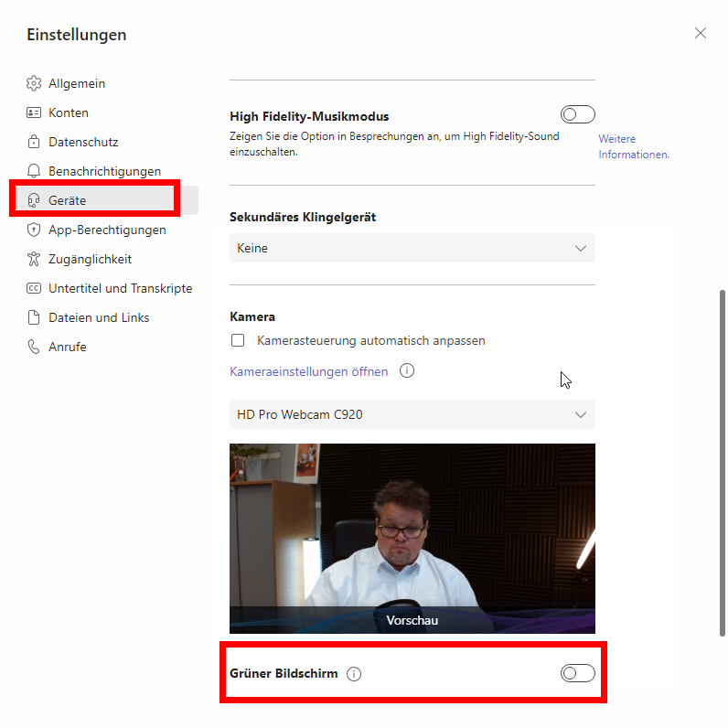Show info next to Kameraeinstellungen öffnen
Image resolution: width=728 pixels, height=728 pixels.
click(407, 371)
